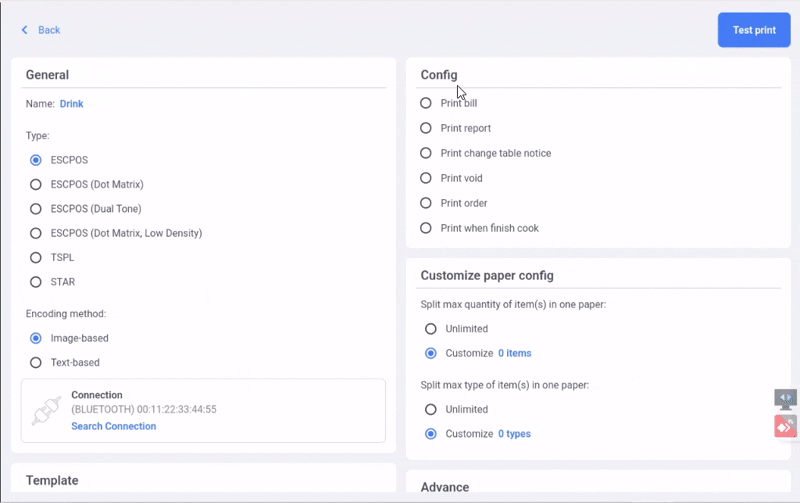Enable the Print order option
This screenshot has width=800, height=503.
coord(426,203)
